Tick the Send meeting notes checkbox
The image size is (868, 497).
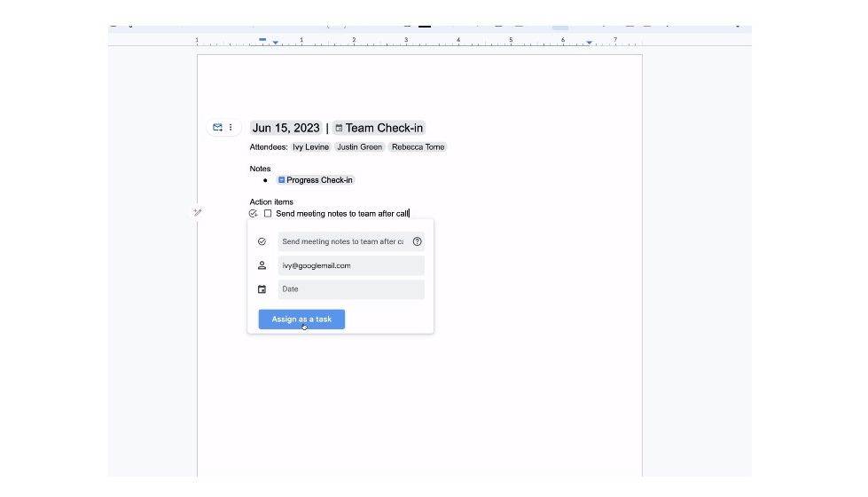coord(268,213)
